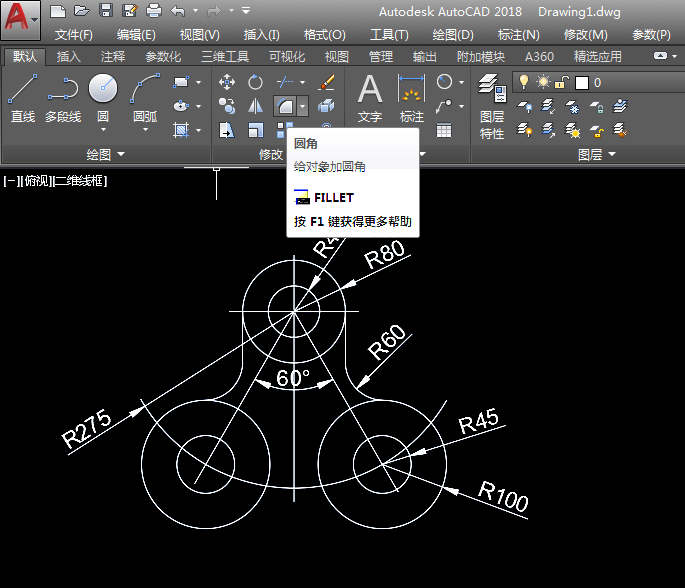685x588 pixels.
Task: Toggle layer freeze sun icon
Action: pyautogui.click(x=543, y=82)
